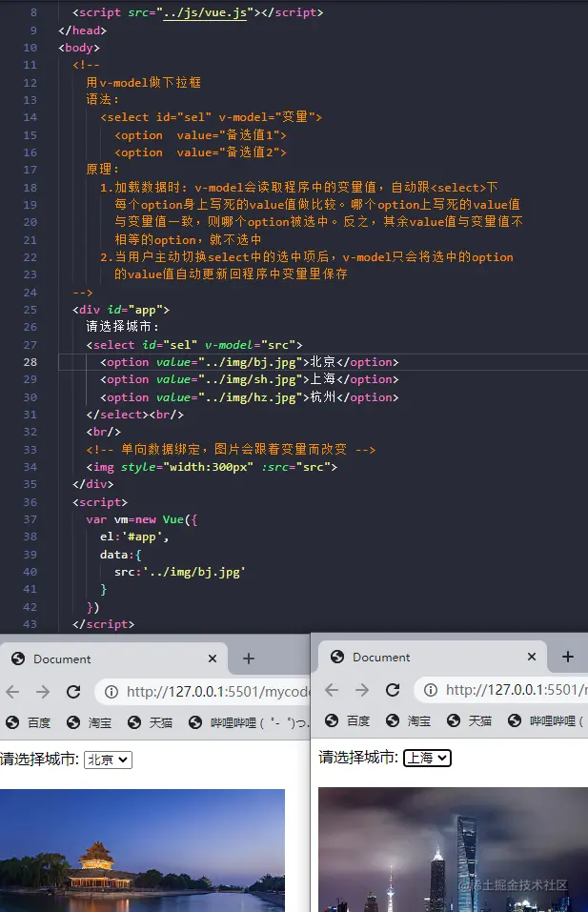Click the 北京 option code line
Viewport: 588px width, 912px height.
click(x=250, y=362)
